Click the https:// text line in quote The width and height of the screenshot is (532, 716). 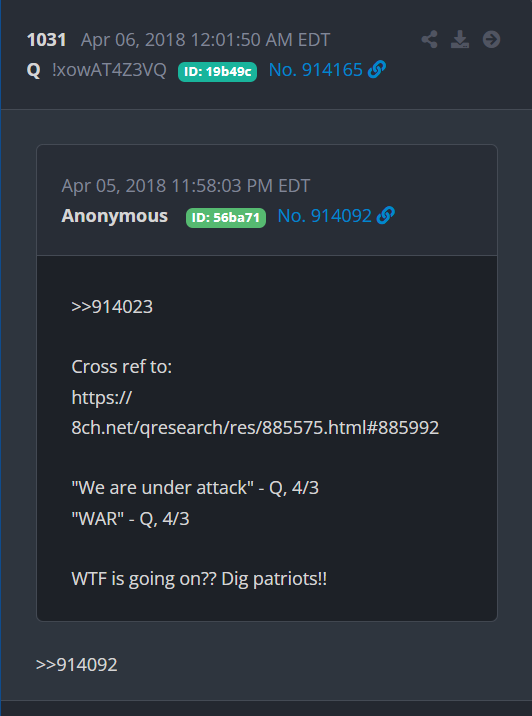coord(102,398)
